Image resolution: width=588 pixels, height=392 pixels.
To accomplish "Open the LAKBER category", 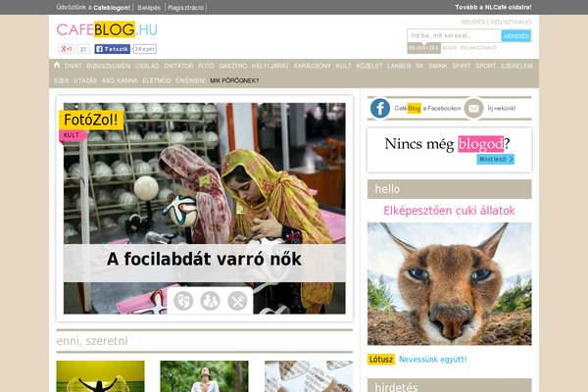I will point(399,66).
